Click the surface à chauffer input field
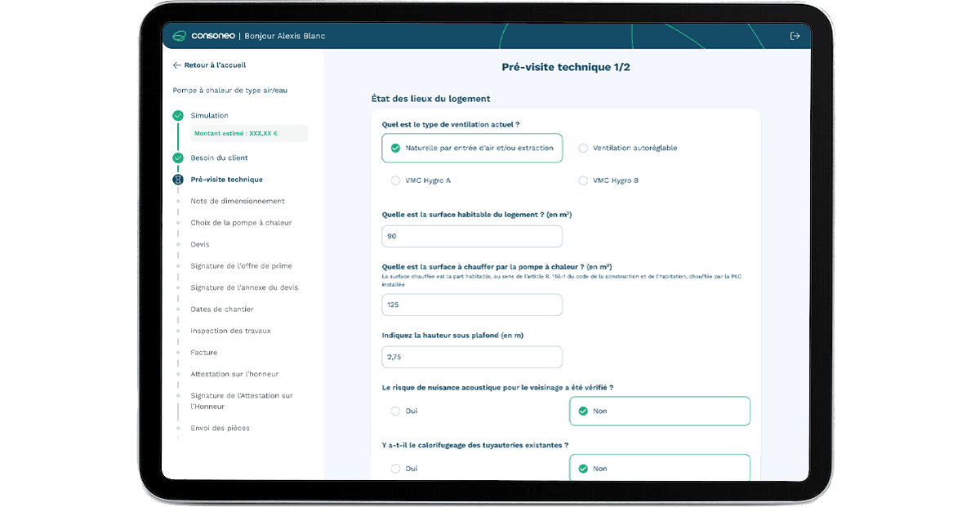The width and height of the screenshot is (980, 507). click(x=472, y=305)
